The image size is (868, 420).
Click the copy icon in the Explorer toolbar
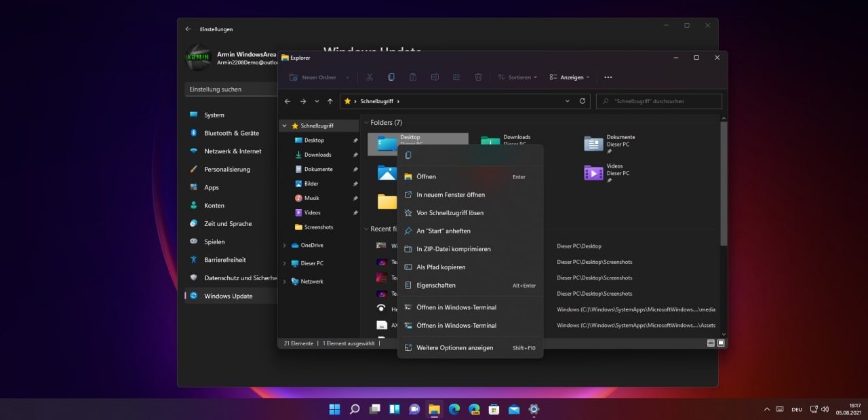[391, 77]
